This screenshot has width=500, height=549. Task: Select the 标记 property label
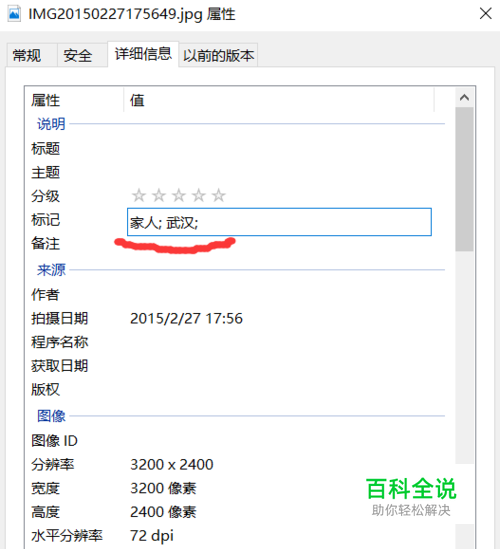46,220
